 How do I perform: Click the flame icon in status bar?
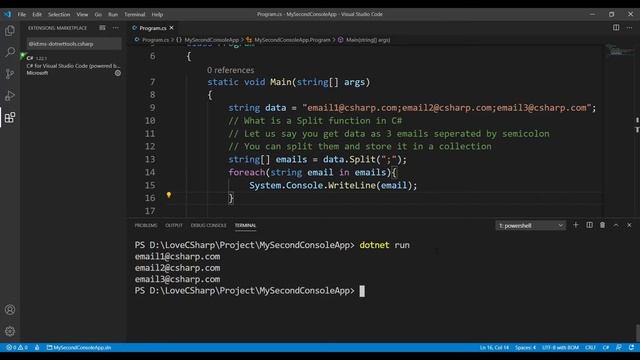point(37,347)
